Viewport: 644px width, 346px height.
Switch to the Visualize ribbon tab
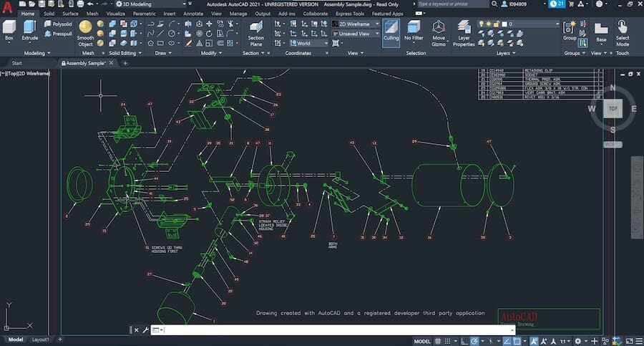click(115, 14)
